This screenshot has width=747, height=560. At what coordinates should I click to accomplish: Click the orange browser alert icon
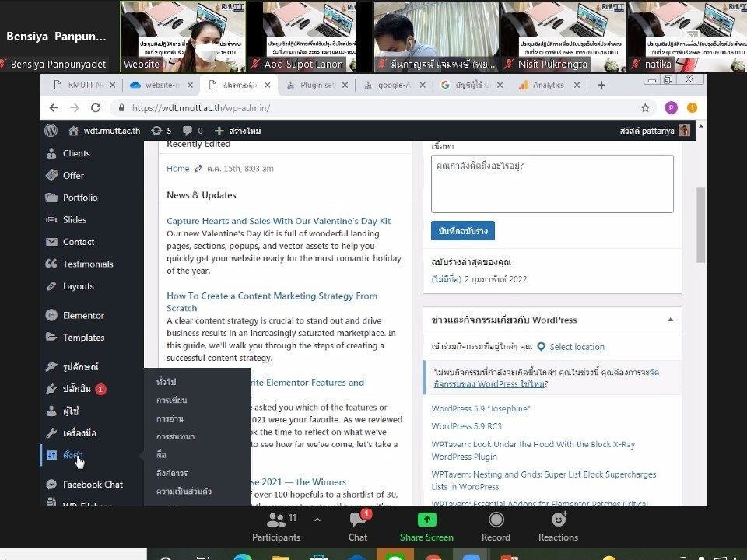coord(693,108)
